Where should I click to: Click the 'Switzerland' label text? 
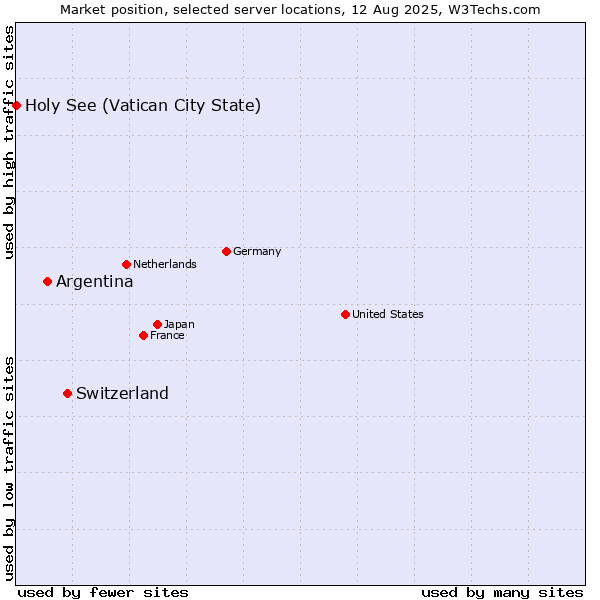coord(122,393)
